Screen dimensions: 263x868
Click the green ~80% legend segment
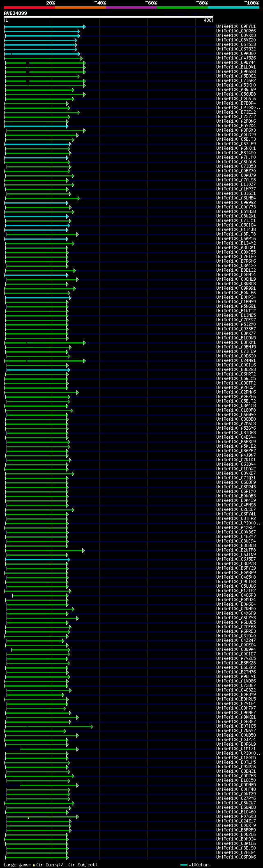coord(182,7)
